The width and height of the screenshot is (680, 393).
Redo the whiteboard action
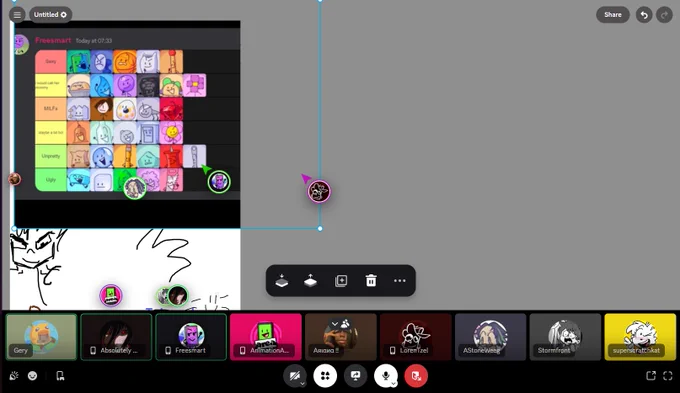pos(664,15)
